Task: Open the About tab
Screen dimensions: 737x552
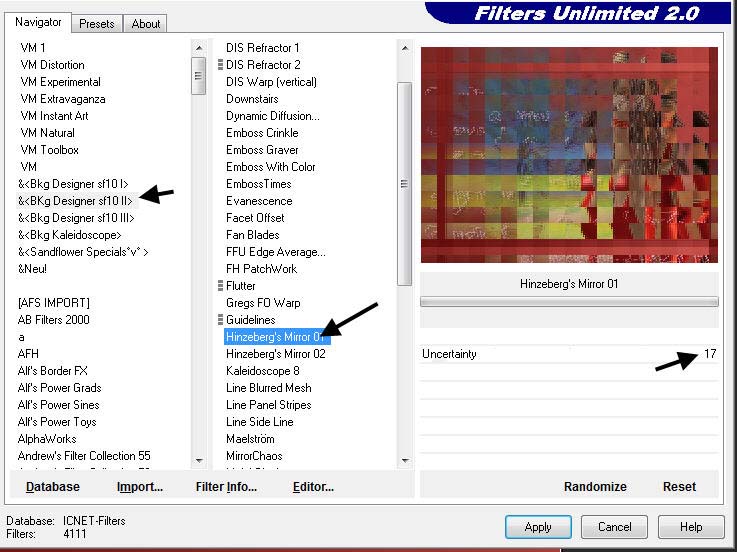Action: pos(146,23)
